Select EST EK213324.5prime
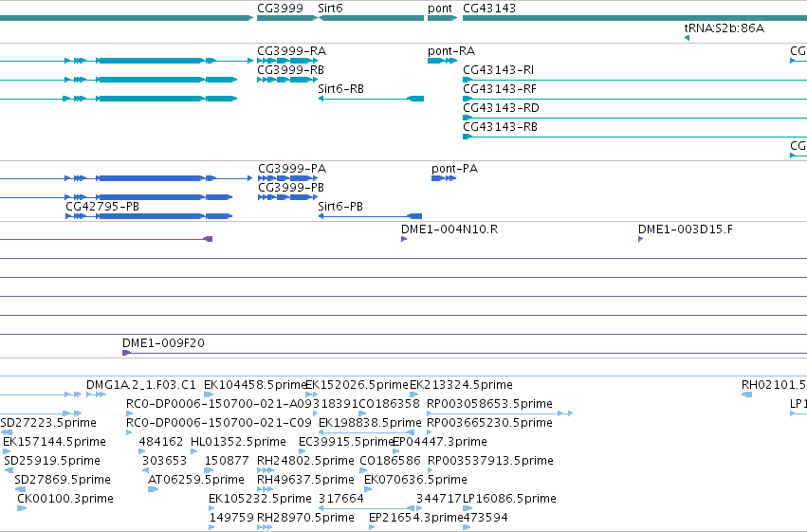Image resolution: width=807 pixels, height=532 pixels. (x=461, y=385)
